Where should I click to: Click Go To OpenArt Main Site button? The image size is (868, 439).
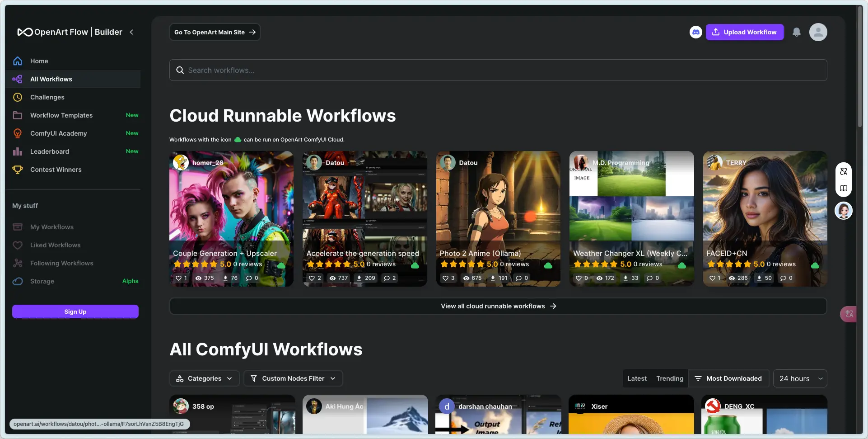[x=215, y=32]
